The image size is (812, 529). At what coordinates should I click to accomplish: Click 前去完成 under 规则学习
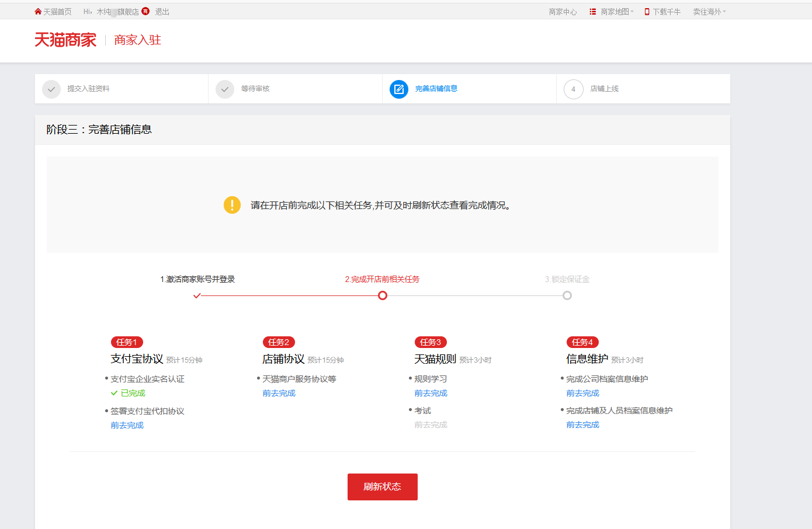point(431,393)
